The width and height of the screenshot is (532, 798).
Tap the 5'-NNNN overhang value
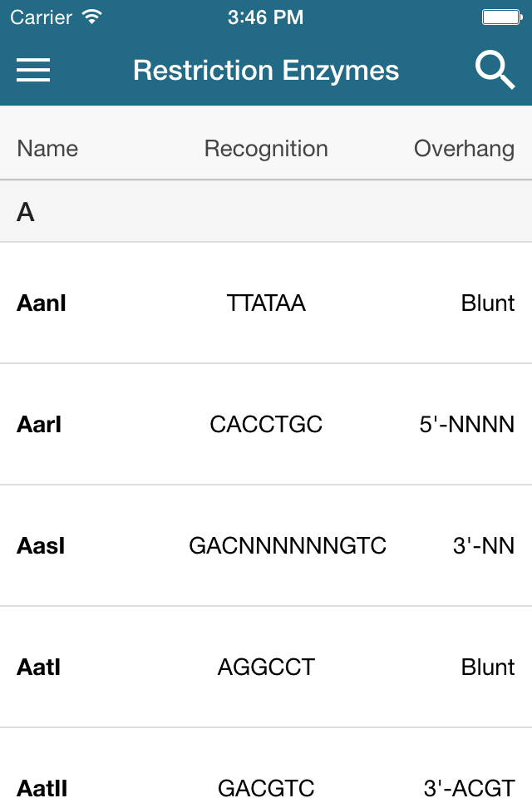click(467, 424)
